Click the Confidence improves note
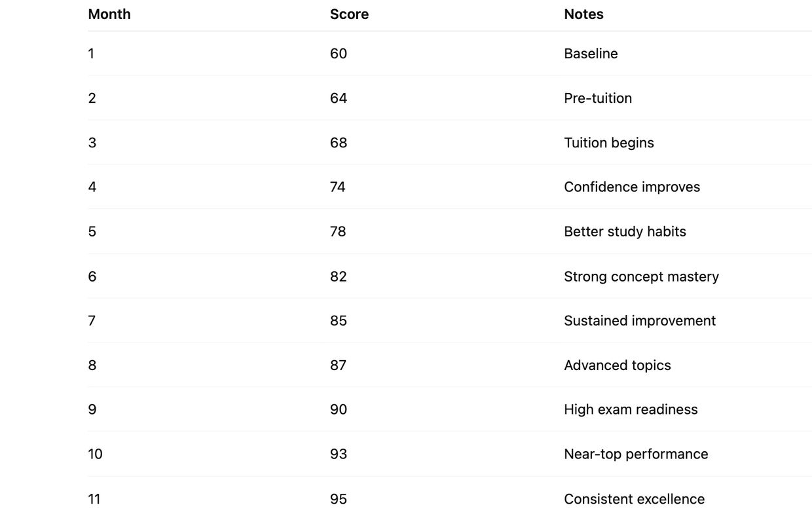The image size is (812, 520). (632, 187)
